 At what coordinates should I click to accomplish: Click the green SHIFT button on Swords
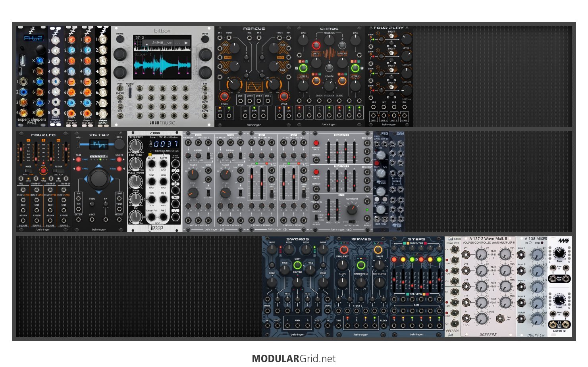pos(297,265)
